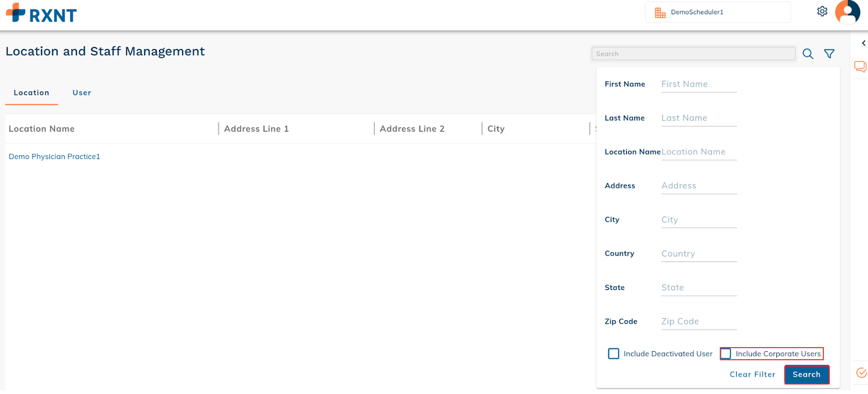Click the building icon beside DemoScheduler1
The height and width of the screenshot is (394, 868).
(660, 12)
